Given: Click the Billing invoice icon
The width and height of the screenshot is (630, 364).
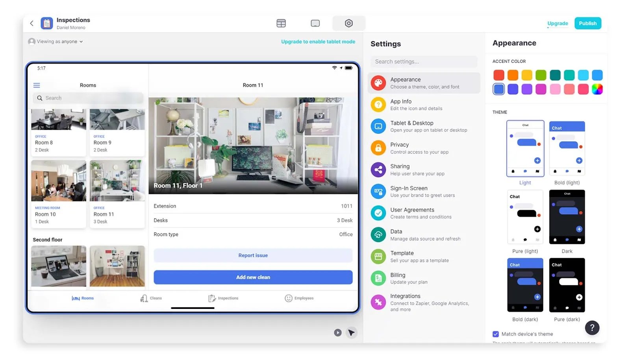Looking at the screenshot, I should point(378,278).
